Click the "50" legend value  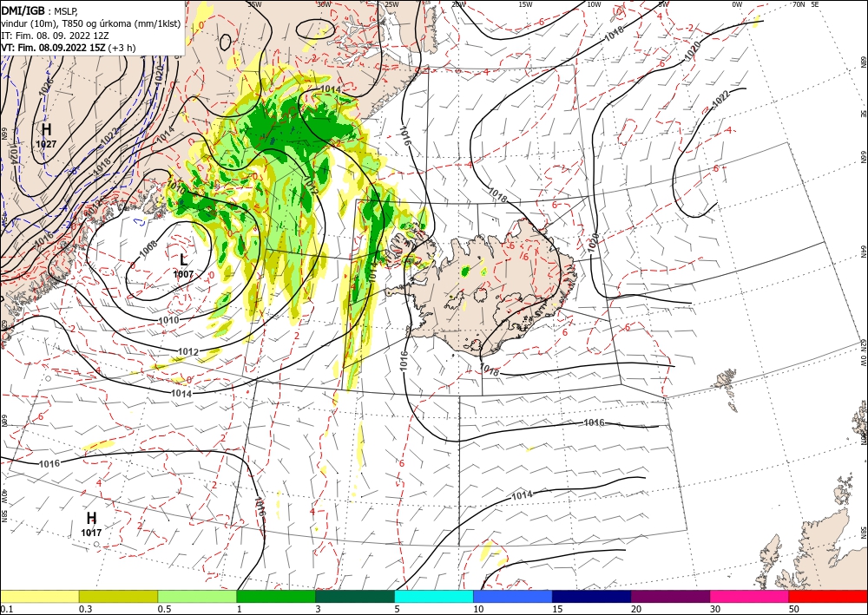pyautogui.click(x=794, y=609)
